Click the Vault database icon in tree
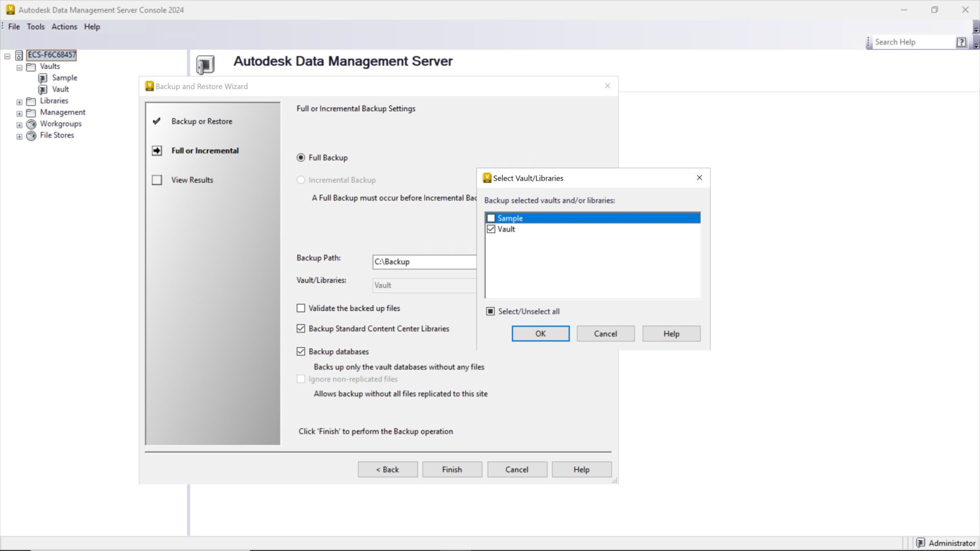Screen dimensions: 980x551 [x=43, y=89]
